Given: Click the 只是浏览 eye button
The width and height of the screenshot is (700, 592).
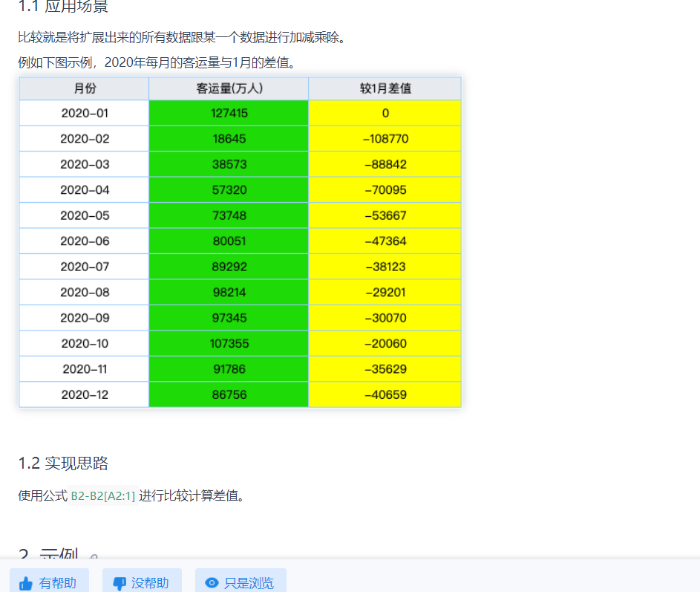Looking at the screenshot, I should click(x=241, y=582).
